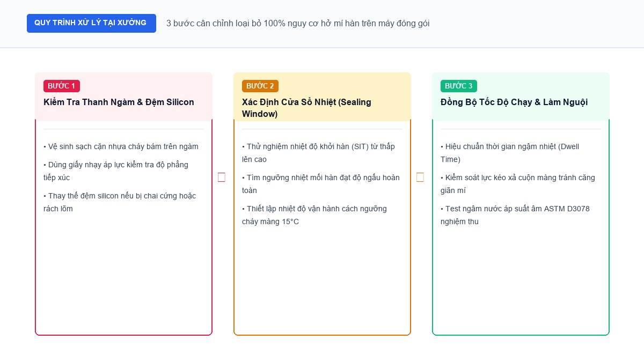Select the orange "BƯỚC 2" badge

(260, 86)
